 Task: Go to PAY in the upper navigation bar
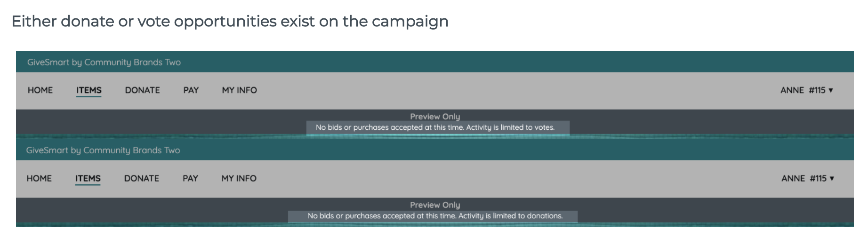point(191,90)
